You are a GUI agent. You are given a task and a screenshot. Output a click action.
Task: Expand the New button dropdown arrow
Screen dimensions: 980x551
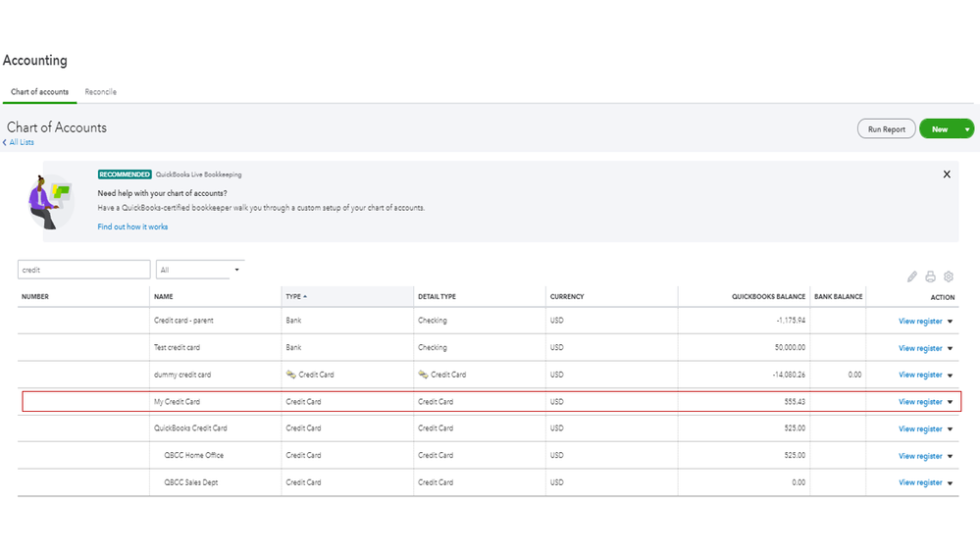pos(967,129)
